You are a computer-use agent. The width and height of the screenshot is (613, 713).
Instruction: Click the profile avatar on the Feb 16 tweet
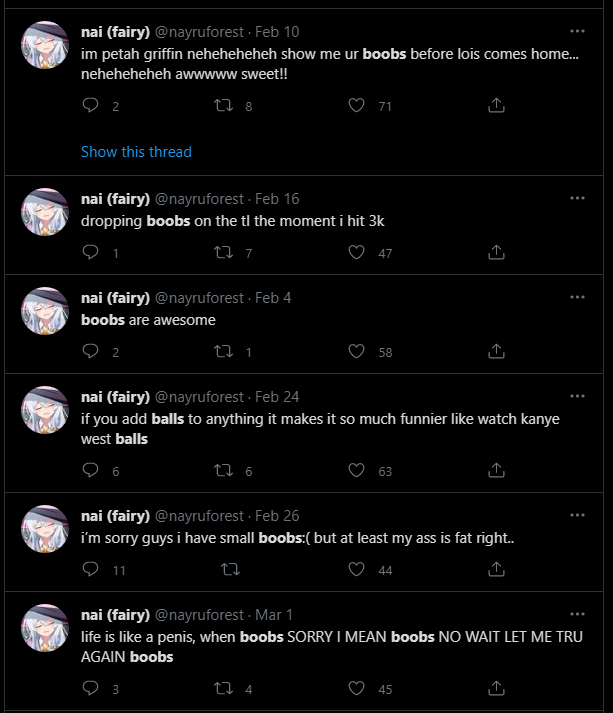pos(45,211)
